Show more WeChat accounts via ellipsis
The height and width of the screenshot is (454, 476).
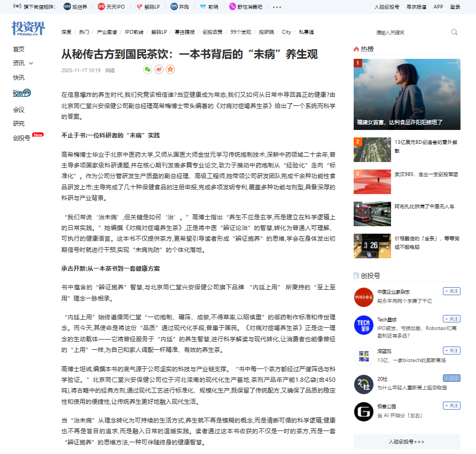pos(277,7)
